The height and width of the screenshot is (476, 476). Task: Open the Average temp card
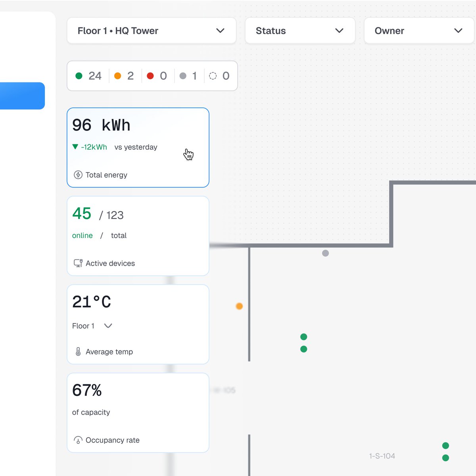point(138,324)
